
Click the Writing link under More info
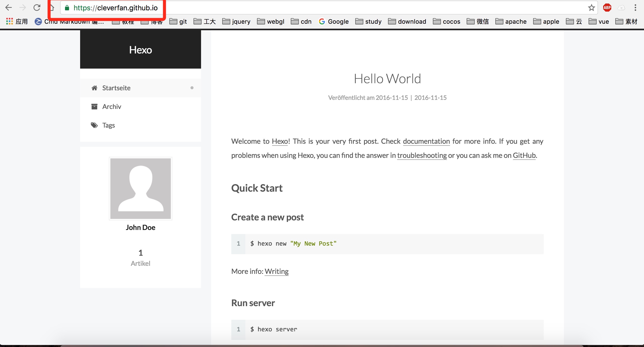point(276,271)
